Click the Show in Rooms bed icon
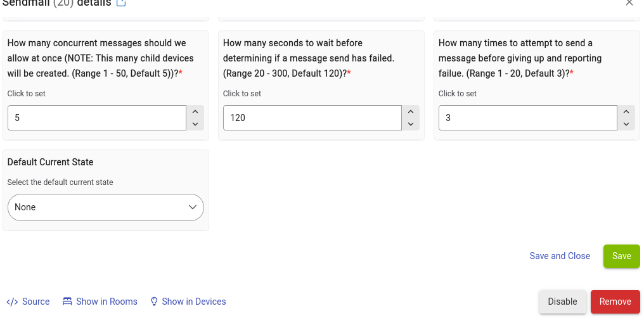This screenshot has height=318, width=644. (67, 302)
